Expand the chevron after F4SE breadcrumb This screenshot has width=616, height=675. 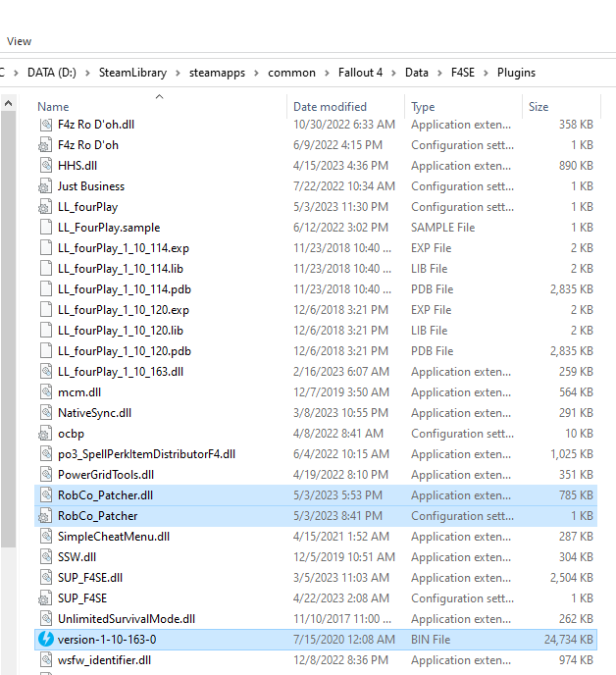pos(486,74)
